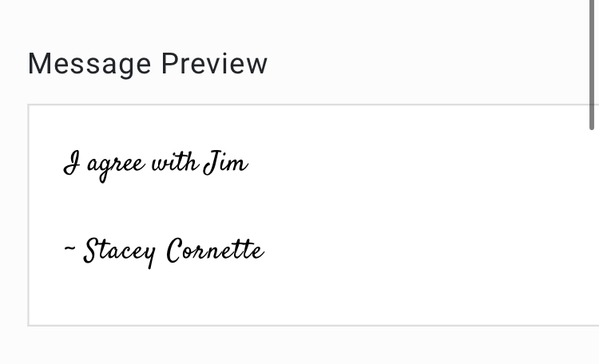Click the word Preview in heading
This screenshot has width=599, height=364.
coord(214,63)
